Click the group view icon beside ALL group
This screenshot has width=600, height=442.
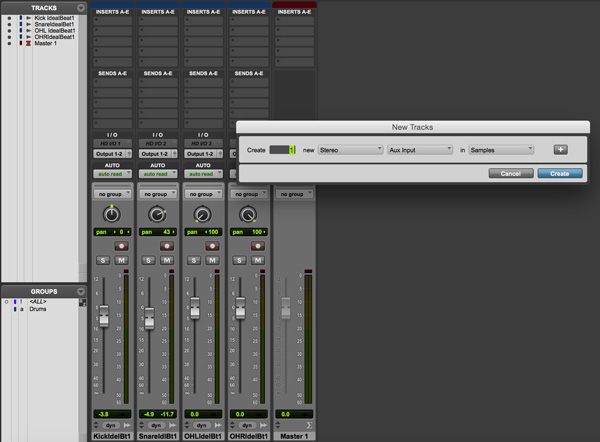pos(82,303)
